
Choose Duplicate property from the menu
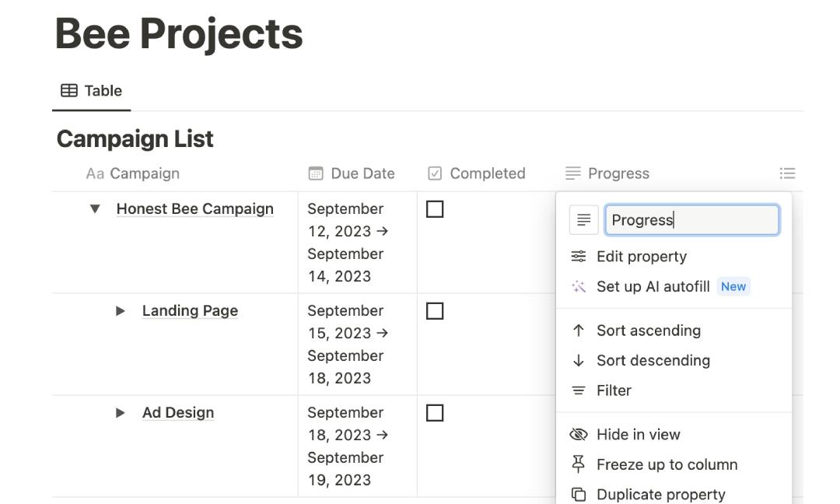click(660, 493)
